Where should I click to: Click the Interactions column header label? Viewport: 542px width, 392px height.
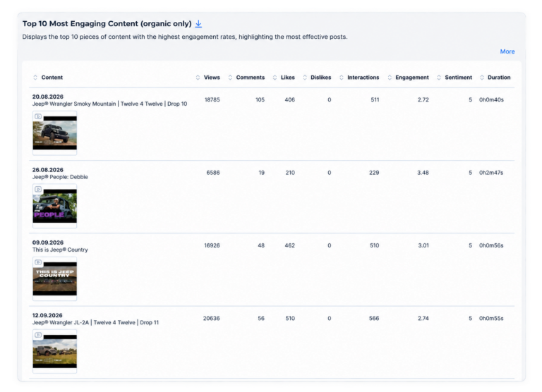point(363,78)
